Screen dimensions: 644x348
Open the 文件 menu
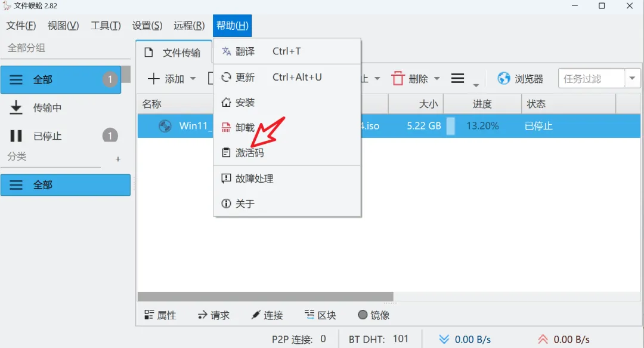coord(20,26)
